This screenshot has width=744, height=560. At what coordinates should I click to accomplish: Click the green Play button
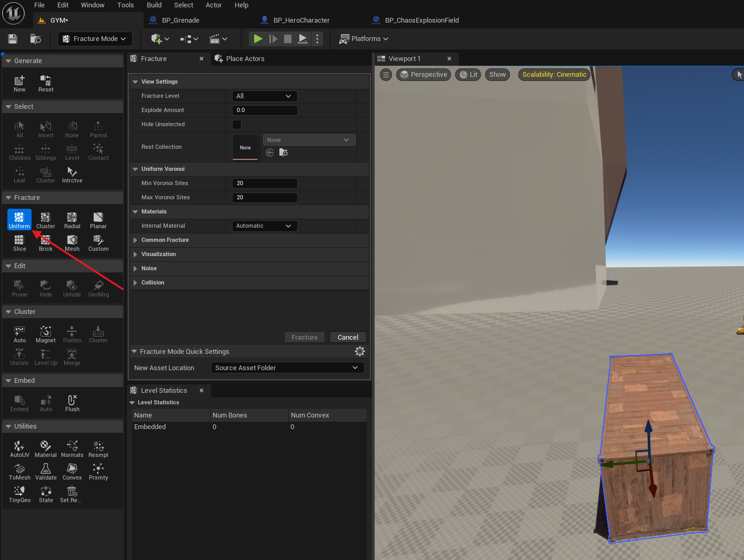point(258,39)
